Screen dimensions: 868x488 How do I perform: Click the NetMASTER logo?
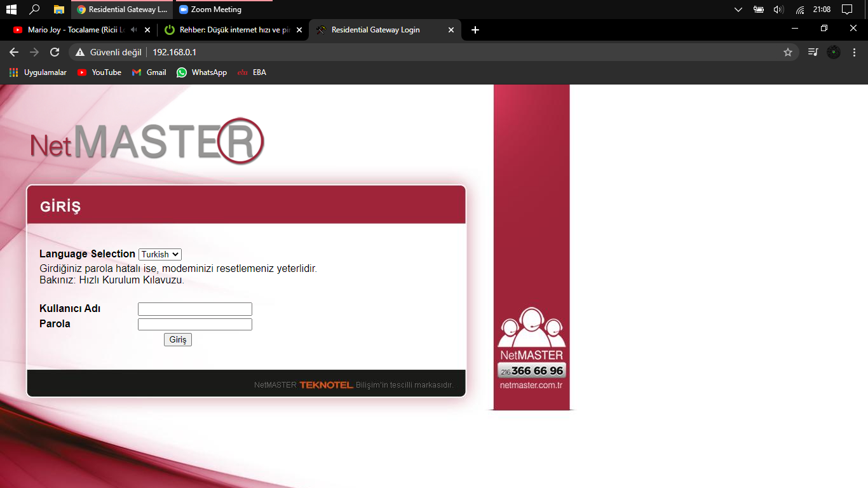[147, 141]
